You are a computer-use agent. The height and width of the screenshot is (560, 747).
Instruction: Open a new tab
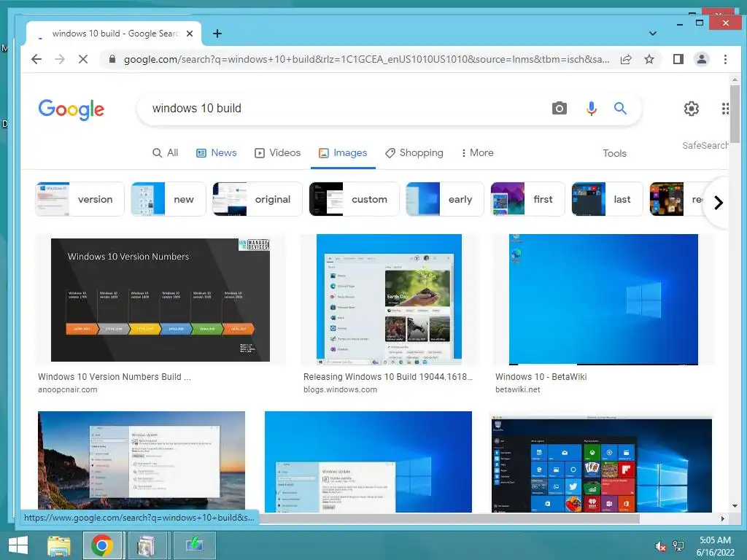tap(217, 34)
